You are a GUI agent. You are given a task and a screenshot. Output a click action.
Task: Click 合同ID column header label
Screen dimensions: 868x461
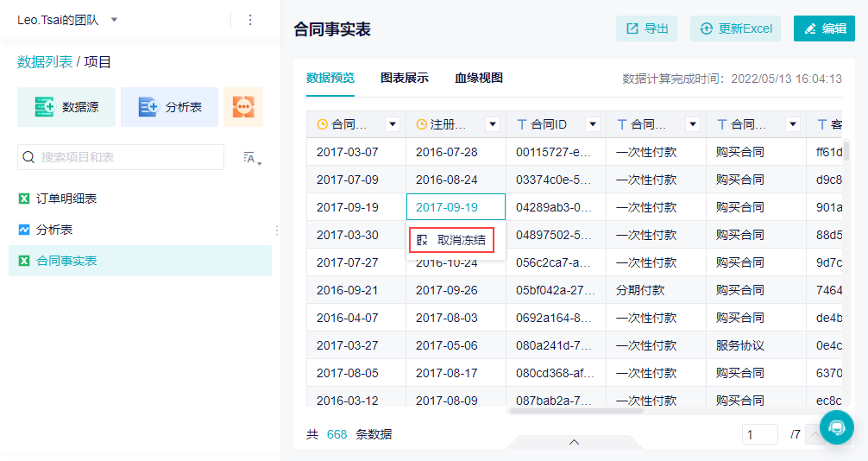point(549,124)
